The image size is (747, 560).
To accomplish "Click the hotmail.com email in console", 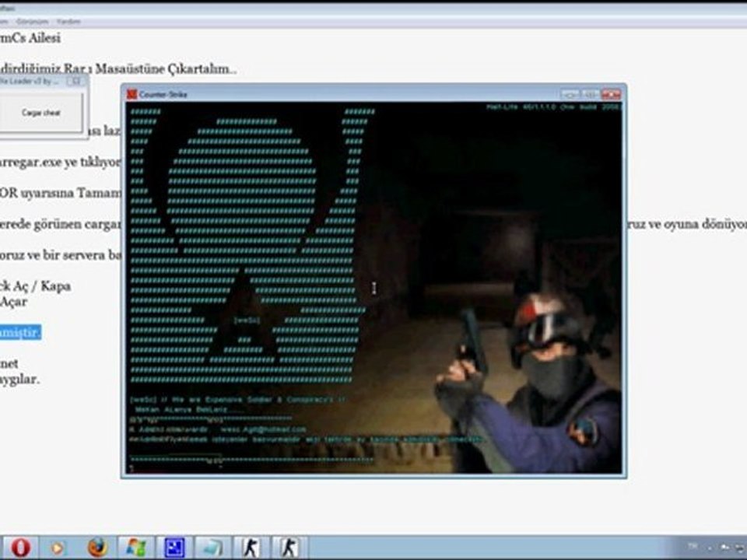I will click(x=264, y=429).
